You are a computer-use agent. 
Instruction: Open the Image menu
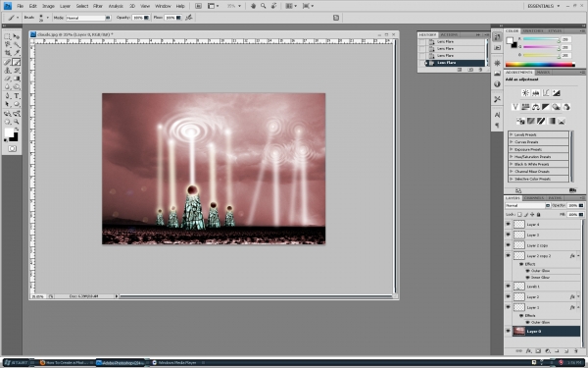click(48, 6)
